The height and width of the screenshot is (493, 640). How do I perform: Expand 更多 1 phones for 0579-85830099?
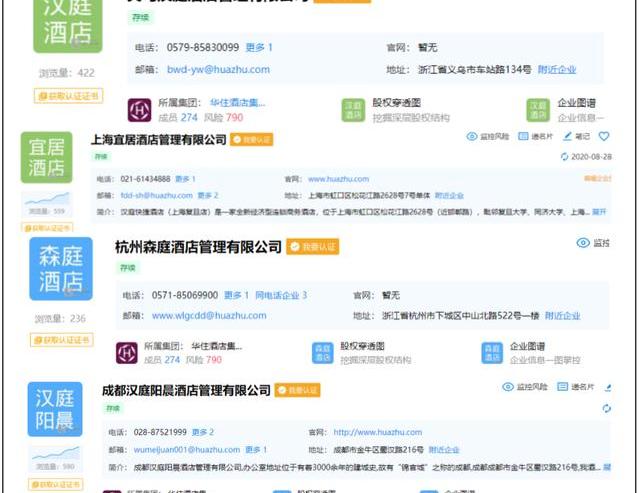pyautogui.click(x=259, y=47)
